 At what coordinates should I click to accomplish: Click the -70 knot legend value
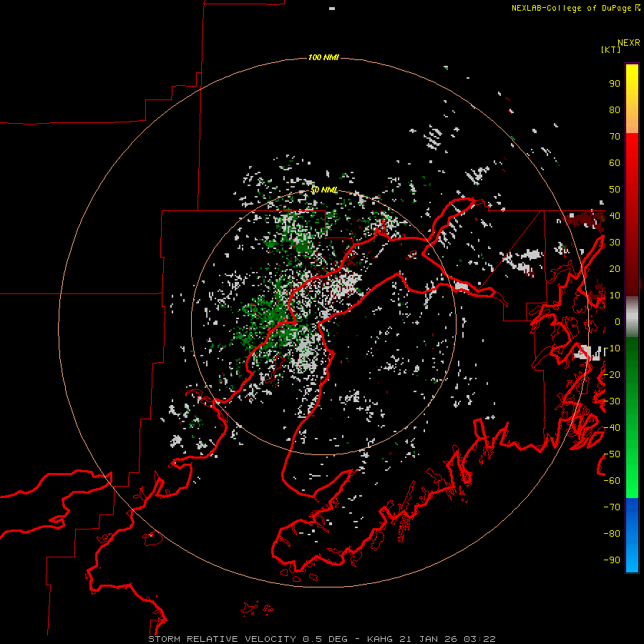tap(612, 507)
